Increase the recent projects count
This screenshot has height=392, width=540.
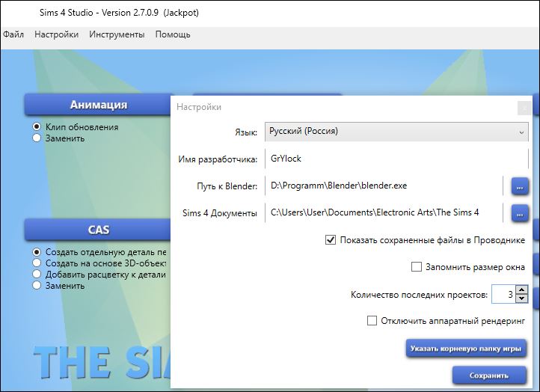[x=522, y=290]
